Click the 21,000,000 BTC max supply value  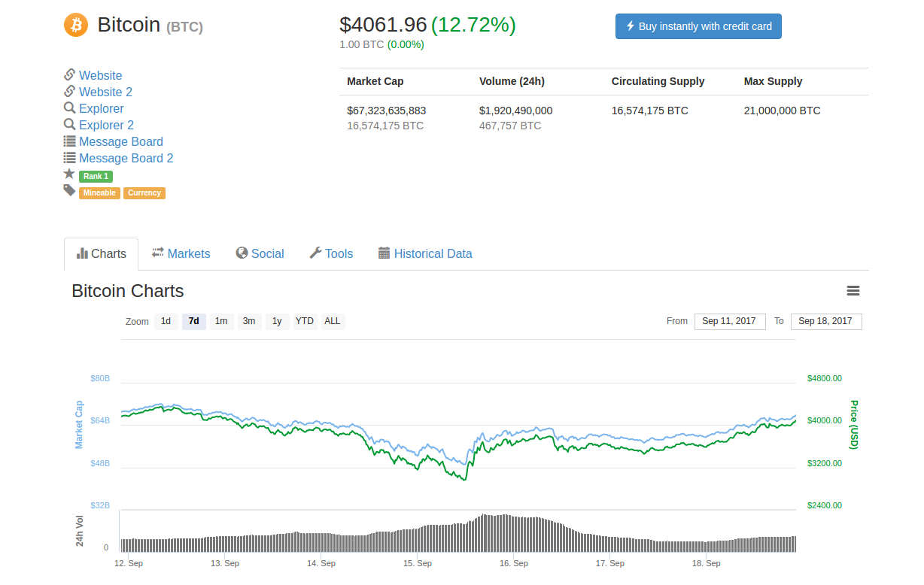[782, 111]
